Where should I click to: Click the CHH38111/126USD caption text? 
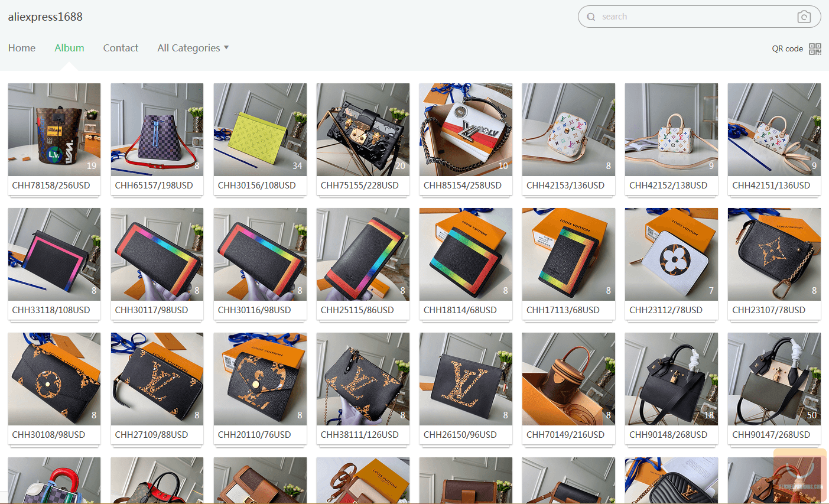tap(359, 434)
